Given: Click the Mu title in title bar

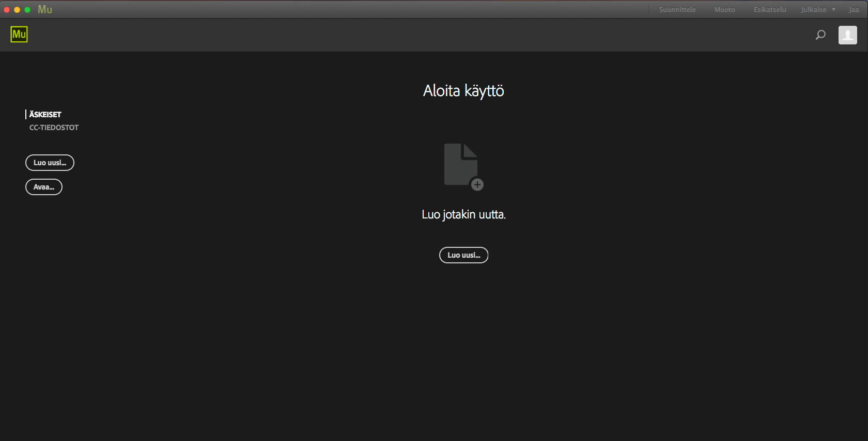Looking at the screenshot, I should tap(45, 10).
